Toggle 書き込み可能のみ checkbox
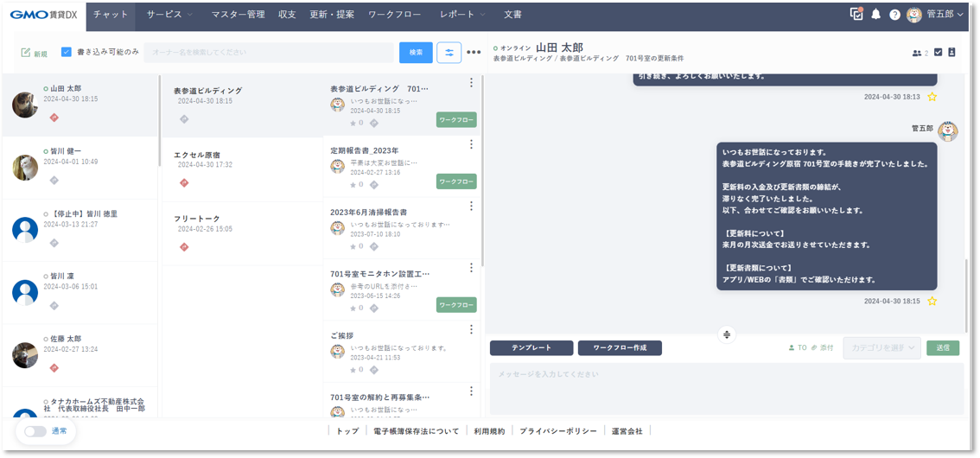The width and height of the screenshot is (980, 458). click(67, 53)
